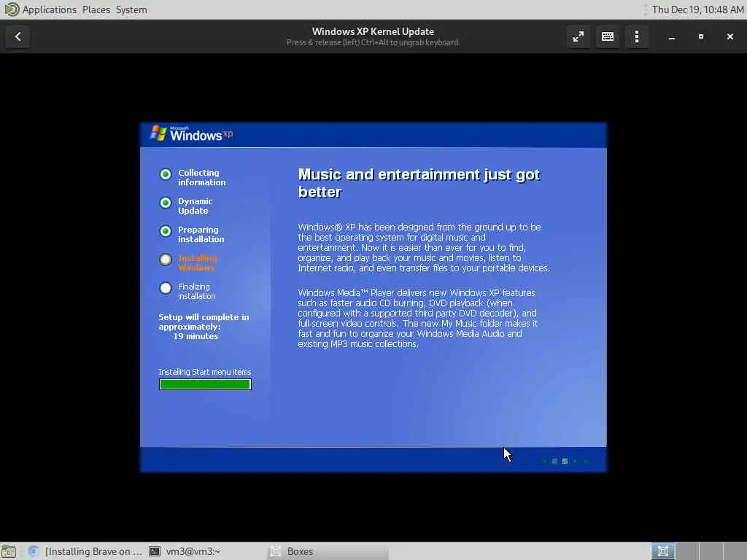Click the Boxes icon in the taskbar
Image resolution: width=747 pixels, height=560 pixels.
click(x=275, y=551)
